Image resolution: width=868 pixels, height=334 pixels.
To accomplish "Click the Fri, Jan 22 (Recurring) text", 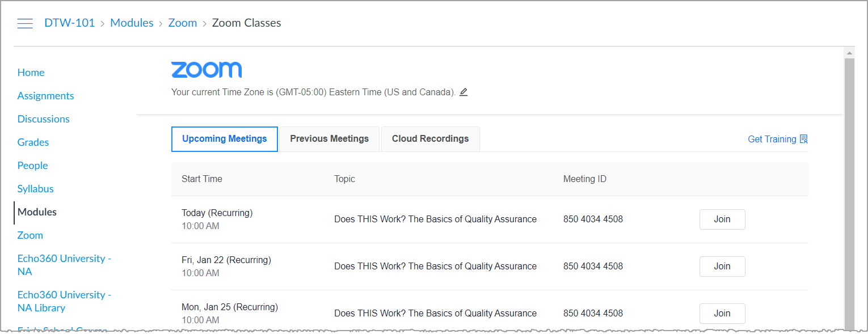I will point(226,260).
